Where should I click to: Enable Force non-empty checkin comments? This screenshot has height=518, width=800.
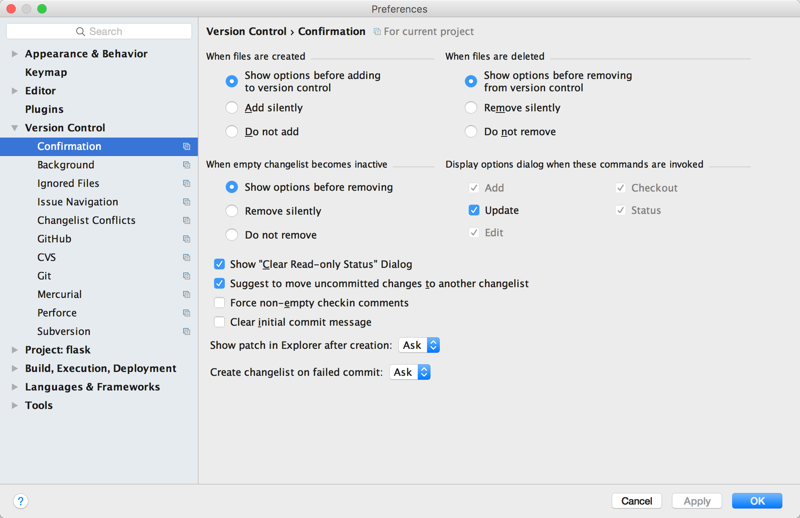219,303
